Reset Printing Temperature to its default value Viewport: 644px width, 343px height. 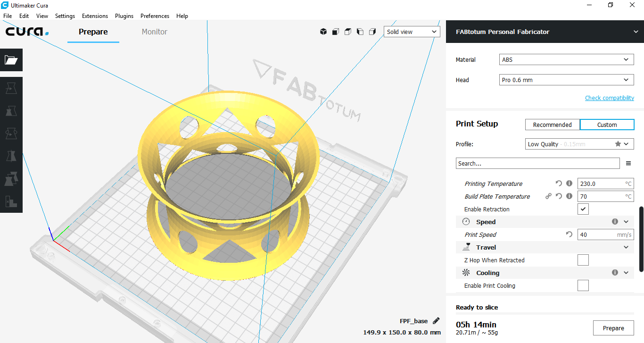coord(559,184)
